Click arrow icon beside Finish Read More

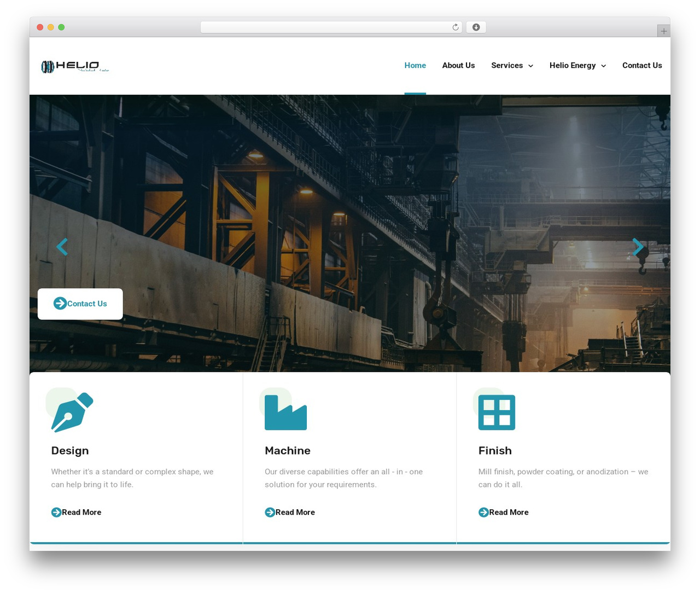[x=483, y=512]
